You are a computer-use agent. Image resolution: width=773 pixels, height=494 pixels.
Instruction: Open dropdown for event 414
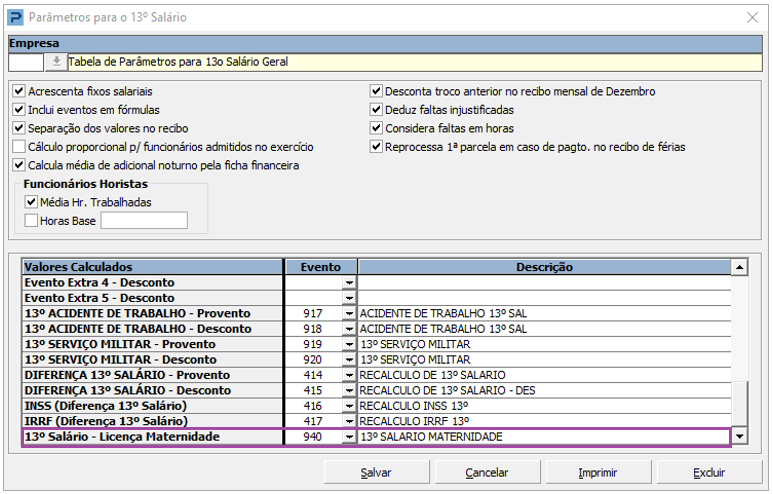(349, 375)
